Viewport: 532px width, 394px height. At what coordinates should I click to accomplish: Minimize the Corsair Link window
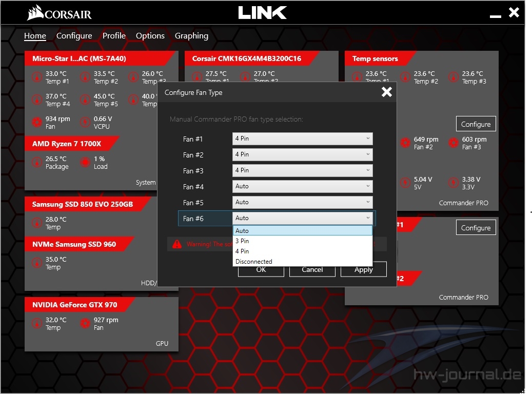point(496,16)
